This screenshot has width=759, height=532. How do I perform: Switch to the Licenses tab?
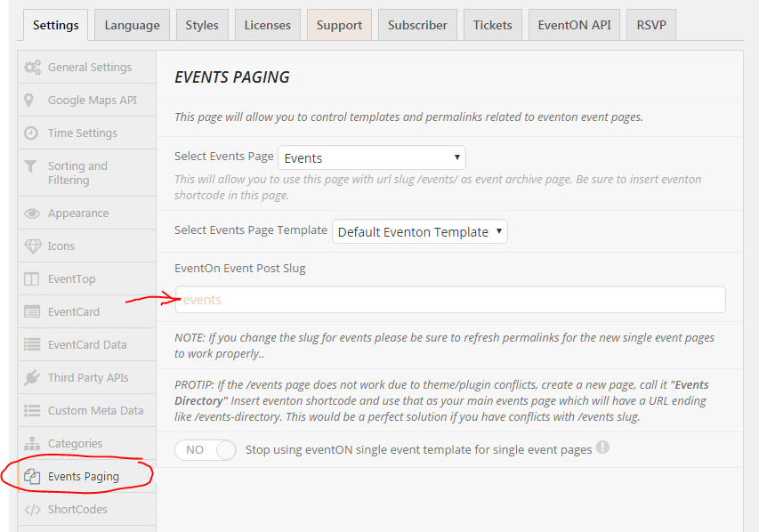coord(268,25)
